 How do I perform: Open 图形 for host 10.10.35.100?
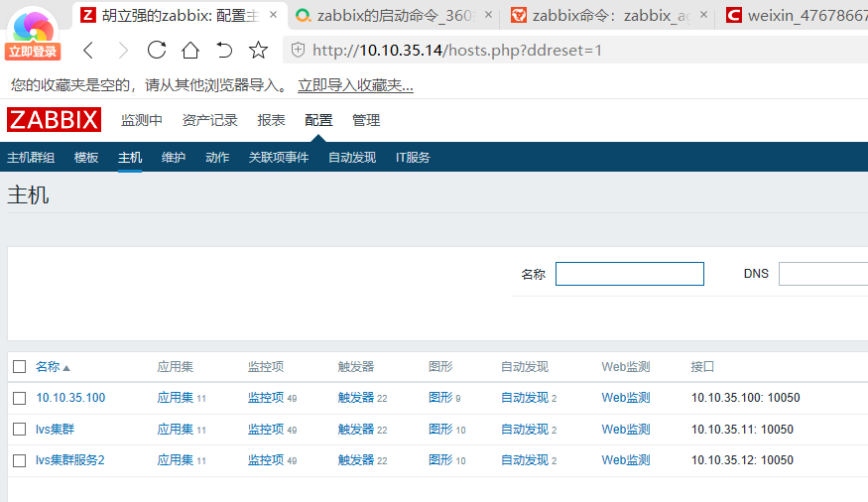pyautogui.click(x=440, y=398)
